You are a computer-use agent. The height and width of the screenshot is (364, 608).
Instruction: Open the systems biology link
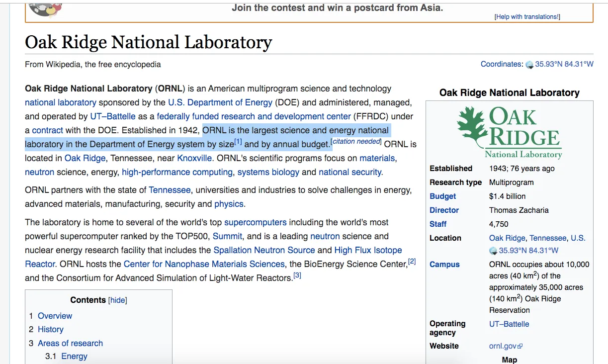pos(268,172)
